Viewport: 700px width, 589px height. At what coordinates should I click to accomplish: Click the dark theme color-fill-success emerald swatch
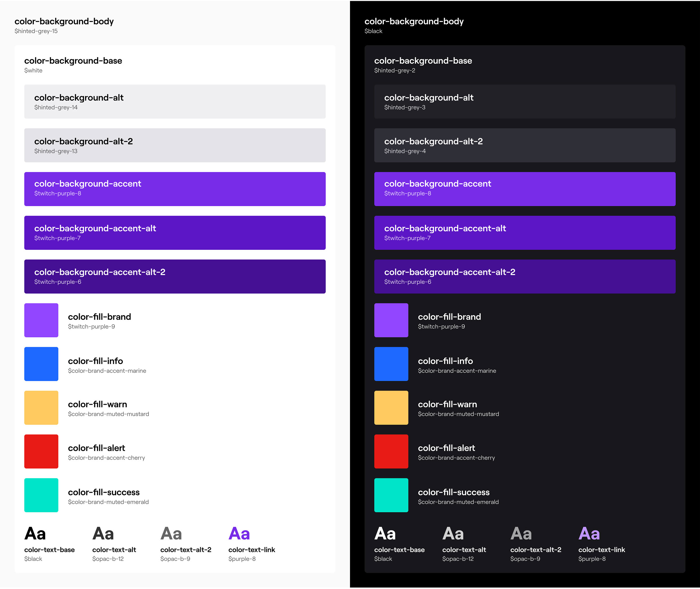click(391, 495)
